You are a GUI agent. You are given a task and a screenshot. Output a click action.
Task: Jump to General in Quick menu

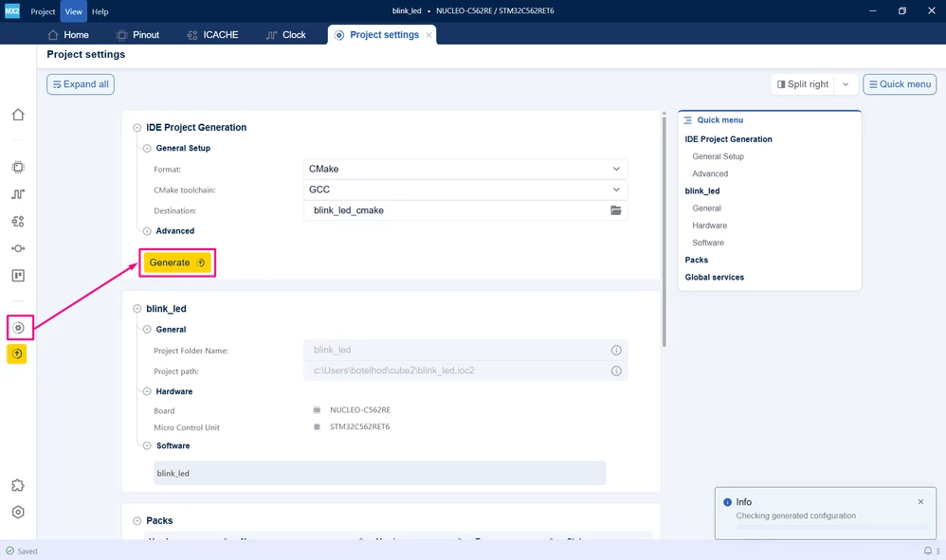point(706,208)
